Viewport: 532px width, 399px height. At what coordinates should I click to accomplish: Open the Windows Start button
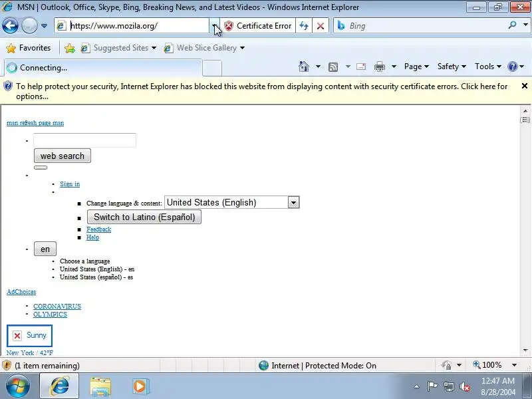tap(17, 386)
